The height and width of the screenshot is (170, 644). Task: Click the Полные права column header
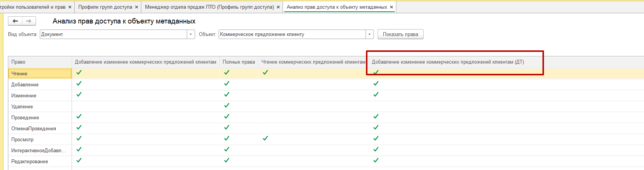tap(239, 62)
